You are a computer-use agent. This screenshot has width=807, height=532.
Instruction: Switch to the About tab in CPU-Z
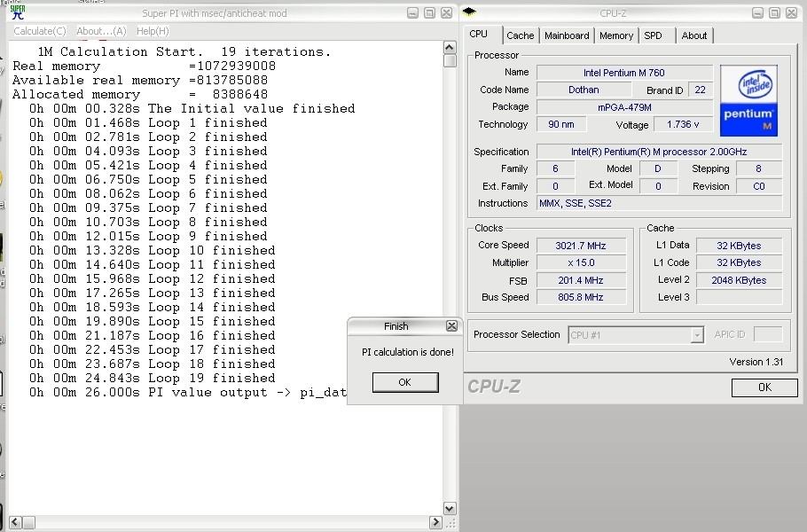point(694,35)
